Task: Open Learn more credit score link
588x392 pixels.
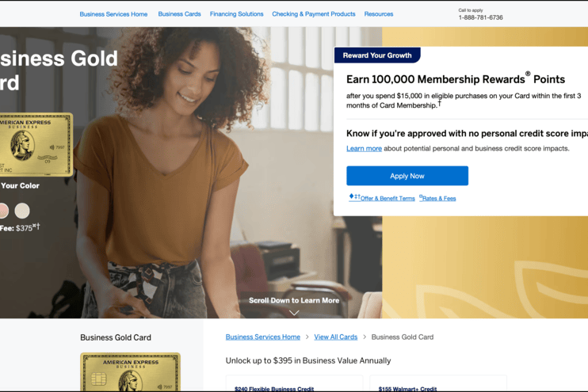Action: 364,148
